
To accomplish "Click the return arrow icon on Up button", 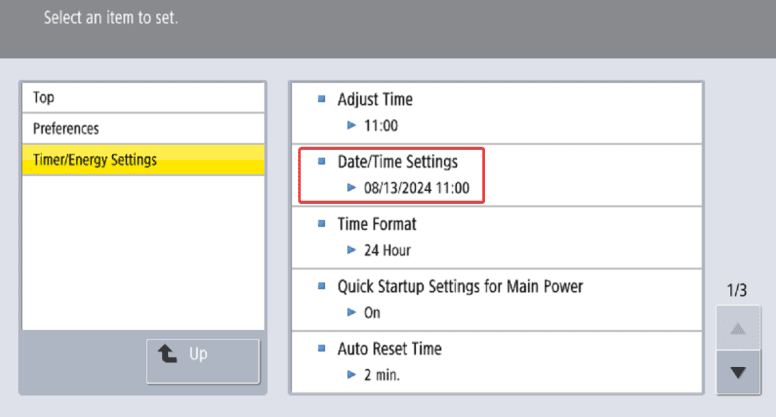I will pos(168,353).
